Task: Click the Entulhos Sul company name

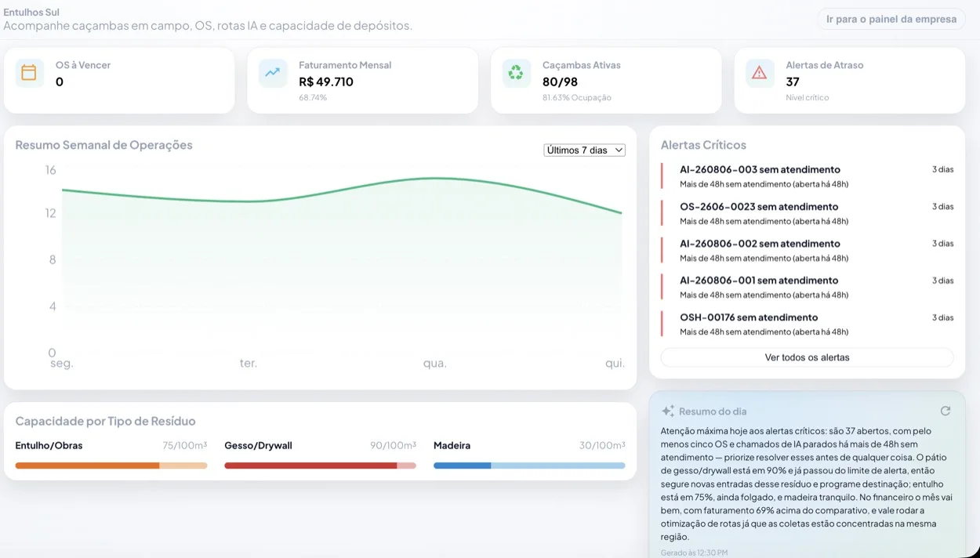Action: [31, 13]
